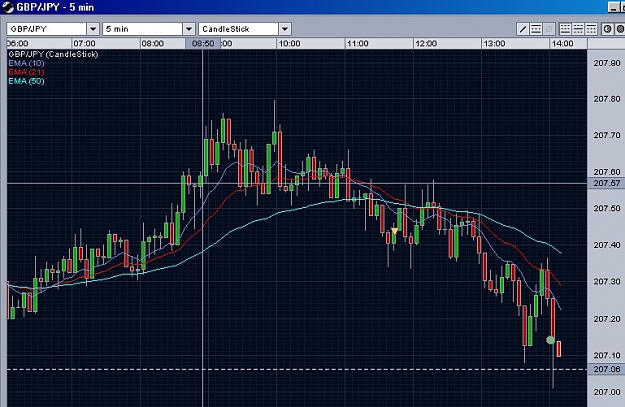The width and height of the screenshot is (625, 407).
Task: Click the green circle marker near latest candle
Action: 550,340
